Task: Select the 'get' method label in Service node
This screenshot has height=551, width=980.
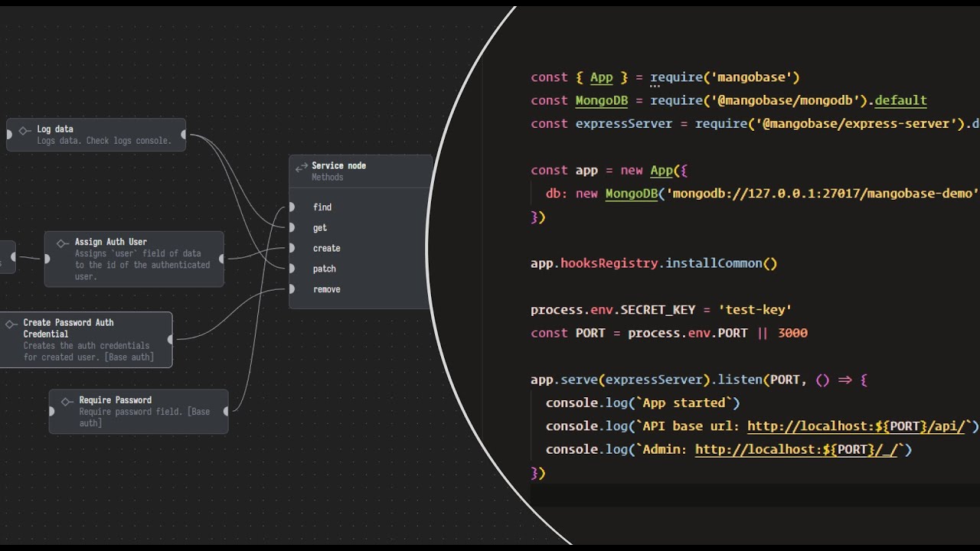Action: pos(320,228)
